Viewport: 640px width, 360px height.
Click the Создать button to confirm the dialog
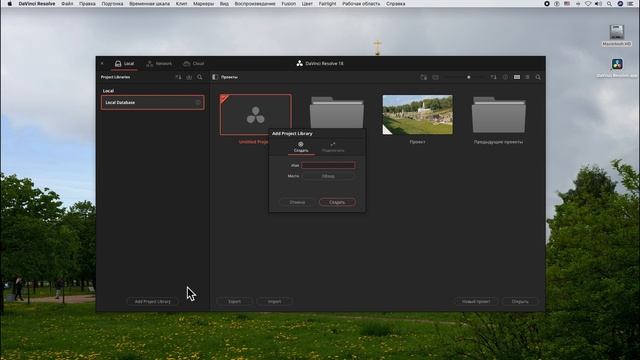pyautogui.click(x=337, y=202)
